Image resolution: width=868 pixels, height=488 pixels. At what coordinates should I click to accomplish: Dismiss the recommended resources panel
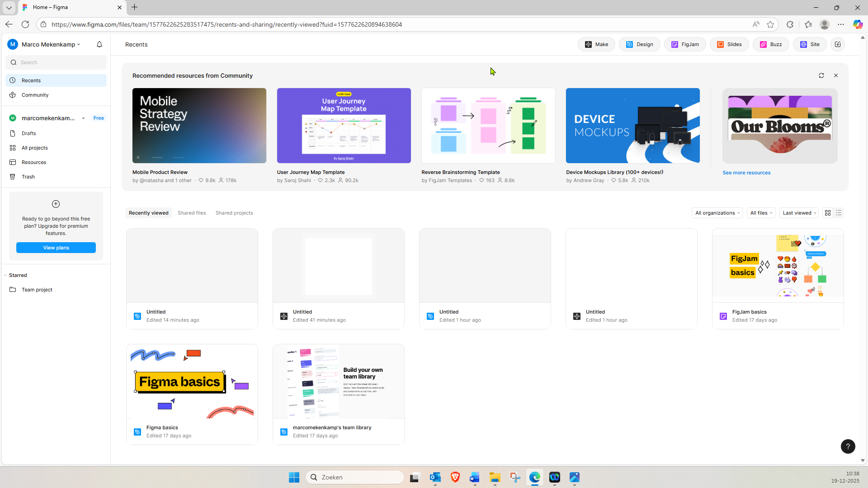point(836,75)
